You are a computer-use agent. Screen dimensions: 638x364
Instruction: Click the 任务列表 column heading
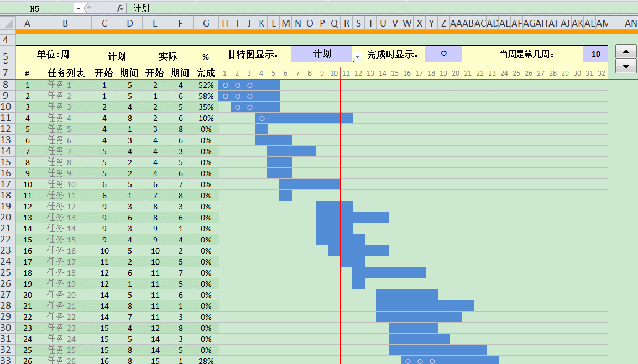pyautogui.click(x=66, y=73)
